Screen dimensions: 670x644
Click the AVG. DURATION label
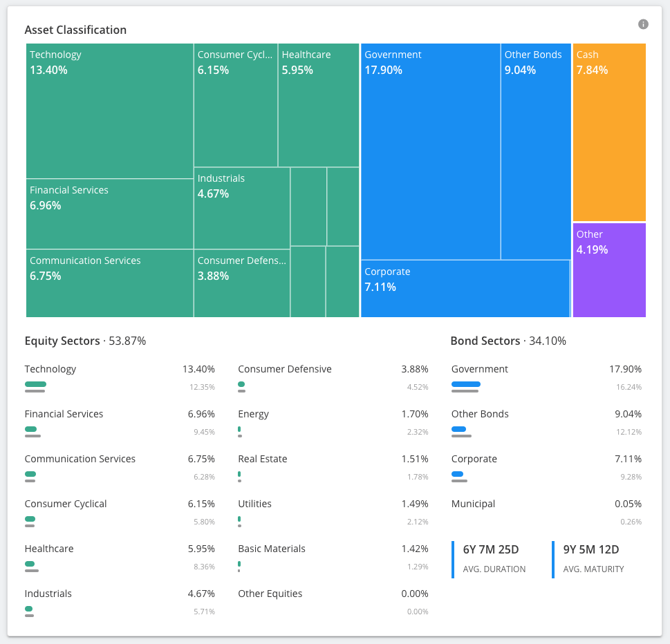point(494,569)
